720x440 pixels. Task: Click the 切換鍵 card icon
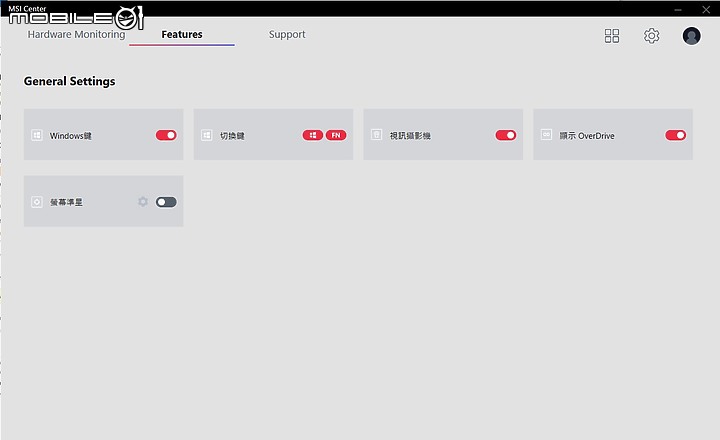(207, 135)
